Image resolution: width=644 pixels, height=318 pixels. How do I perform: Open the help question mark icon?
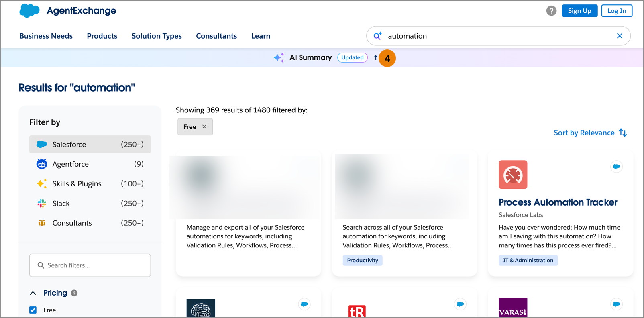[x=551, y=11]
